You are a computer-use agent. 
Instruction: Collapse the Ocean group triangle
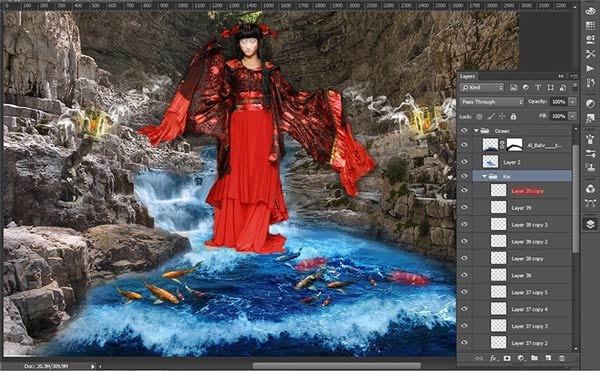coord(476,131)
